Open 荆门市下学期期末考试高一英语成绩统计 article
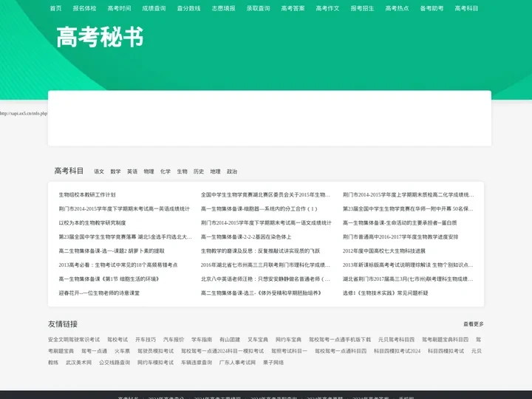532x399 pixels. pos(124,209)
